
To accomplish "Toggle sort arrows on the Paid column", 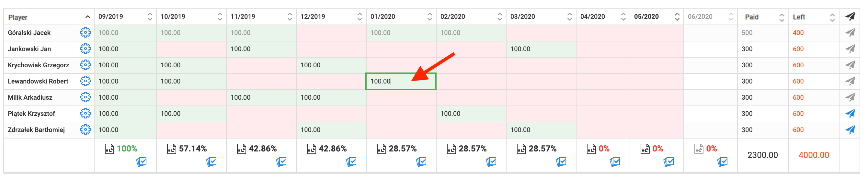I will [782, 17].
